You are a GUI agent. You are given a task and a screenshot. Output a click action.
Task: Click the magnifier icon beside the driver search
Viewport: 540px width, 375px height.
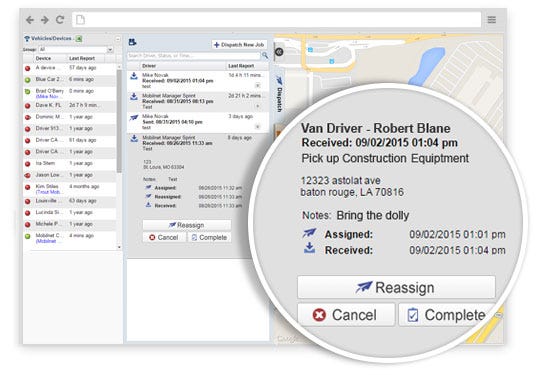pos(265,55)
